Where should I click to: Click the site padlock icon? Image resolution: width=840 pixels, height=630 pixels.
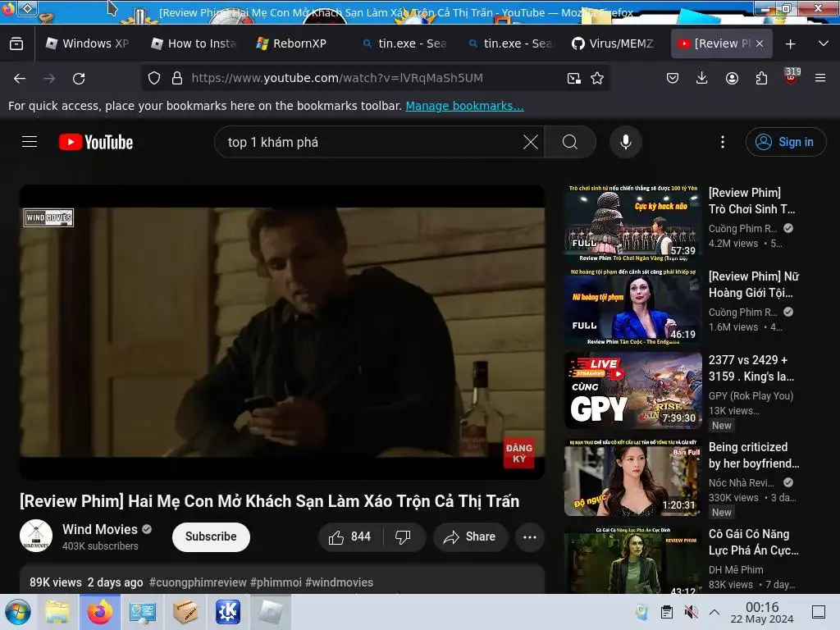pyautogui.click(x=177, y=78)
